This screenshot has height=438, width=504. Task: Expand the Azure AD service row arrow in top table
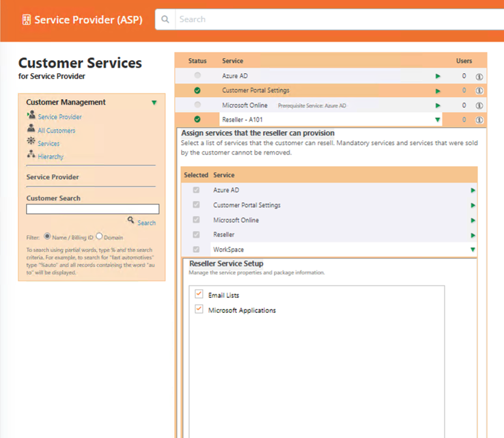(x=438, y=77)
